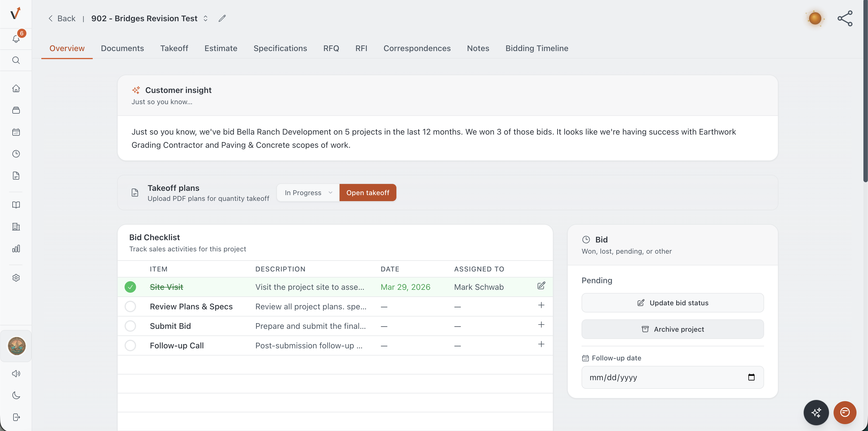Image resolution: width=868 pixels, height=431 pixels.
Task: Click the plus icon on Follow-up Call row
Action: [541, 344]
